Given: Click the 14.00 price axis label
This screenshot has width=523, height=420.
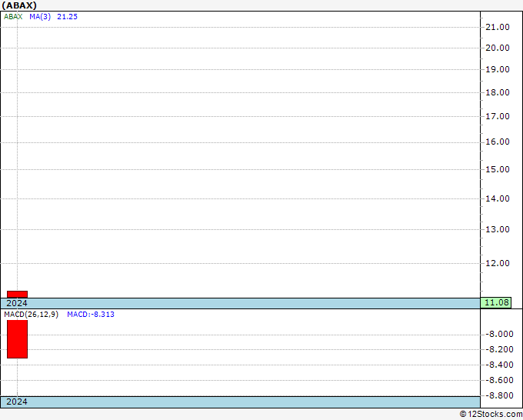Looking at the screenshot, I should [498, 198].
